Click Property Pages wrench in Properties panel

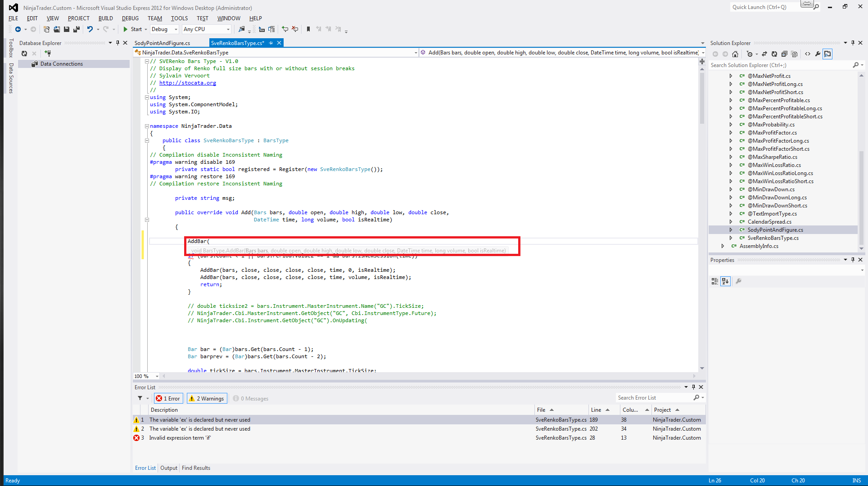[738, 281]
